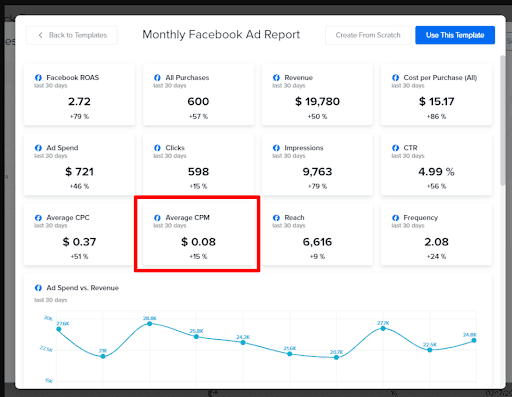The height and width of the screenshot is (397, 512).
Task: Select the Average CPM value $ 0.08
Action: point(198,242)
